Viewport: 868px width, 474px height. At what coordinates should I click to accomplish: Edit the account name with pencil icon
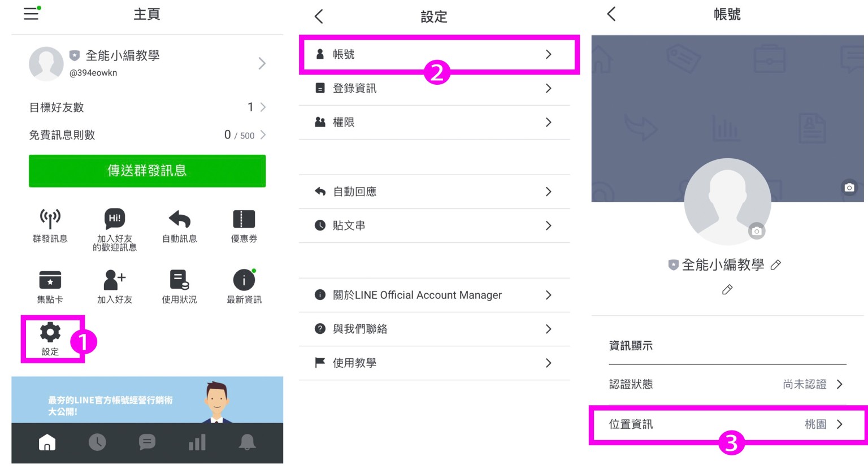776,265
